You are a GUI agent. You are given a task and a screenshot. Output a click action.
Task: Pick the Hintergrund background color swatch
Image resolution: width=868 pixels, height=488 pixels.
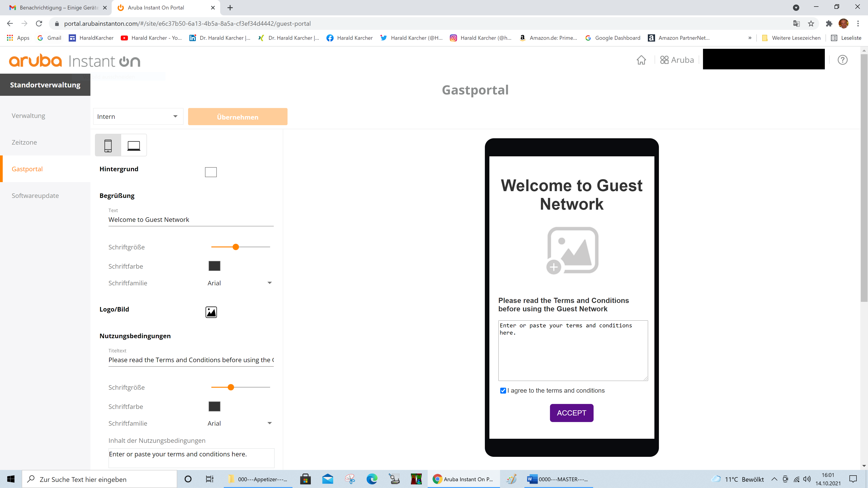point(211,172)
